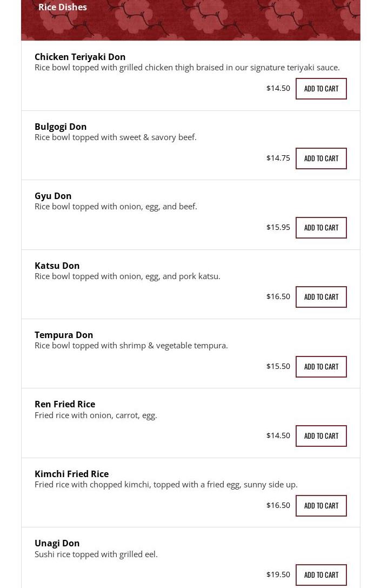381x588 pixels.
Task: Open the Tempura Don item title
Action: (x=64, y=335)
